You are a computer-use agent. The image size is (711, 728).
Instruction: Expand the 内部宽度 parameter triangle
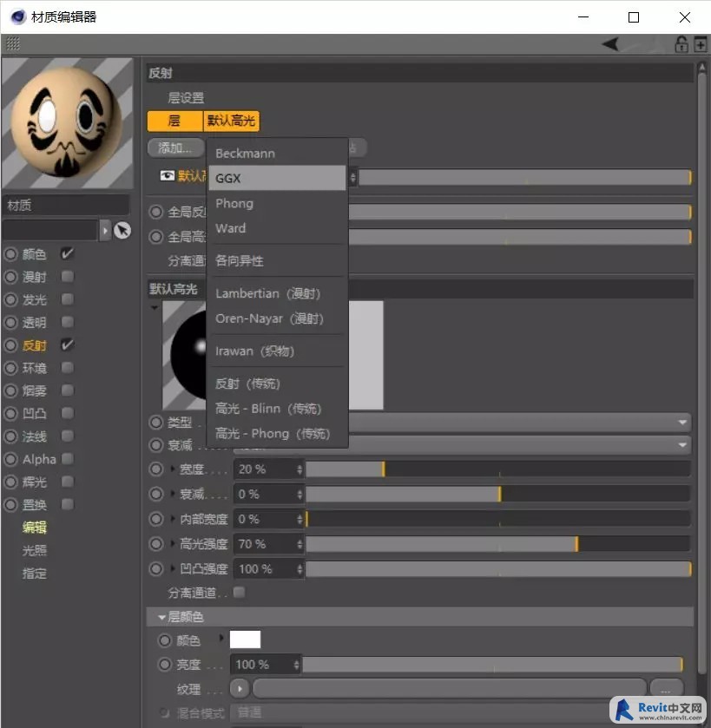tap(173, 519)
